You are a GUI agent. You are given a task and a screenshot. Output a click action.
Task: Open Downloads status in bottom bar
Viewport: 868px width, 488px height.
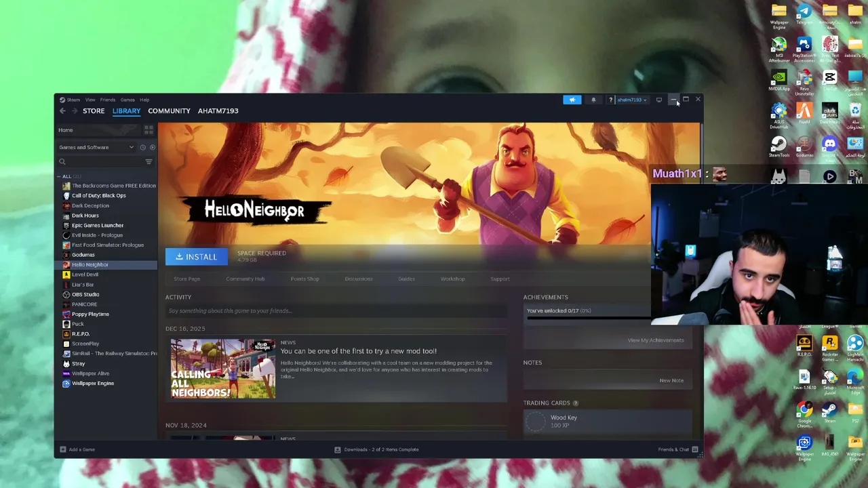(x=376, y=449)
